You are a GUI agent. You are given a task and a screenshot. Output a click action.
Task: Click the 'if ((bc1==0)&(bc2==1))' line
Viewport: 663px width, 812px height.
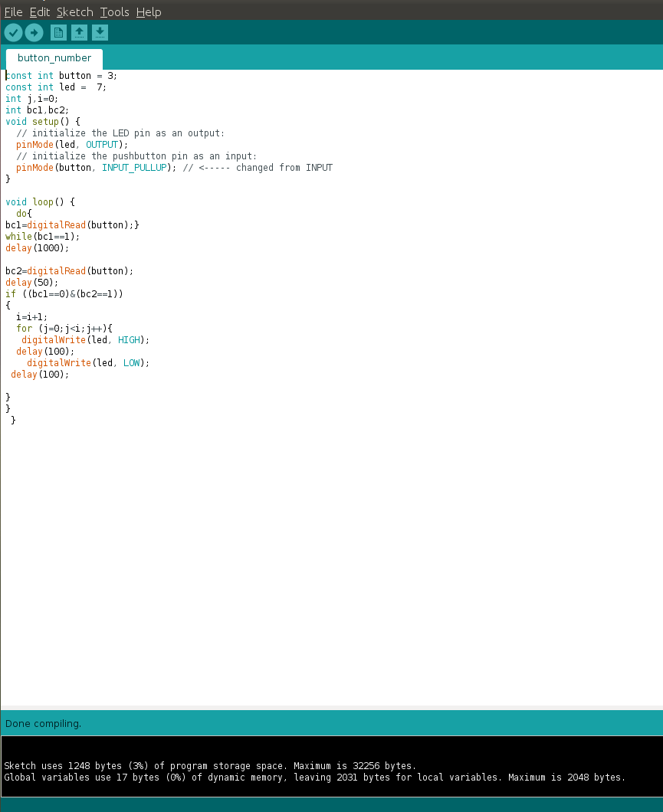click(x=64, y=293)
